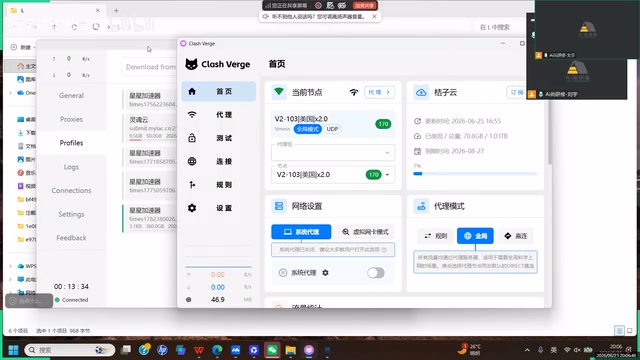640x360 pixels.
Task: Click the upload arrow icon in traffic stats
Action: (189, 275)
